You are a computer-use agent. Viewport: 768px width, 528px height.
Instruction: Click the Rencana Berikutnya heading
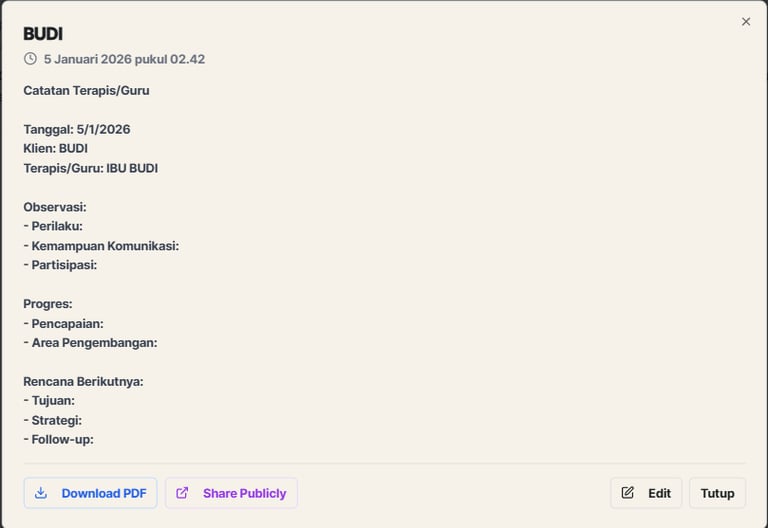click(x=83, y=381)
